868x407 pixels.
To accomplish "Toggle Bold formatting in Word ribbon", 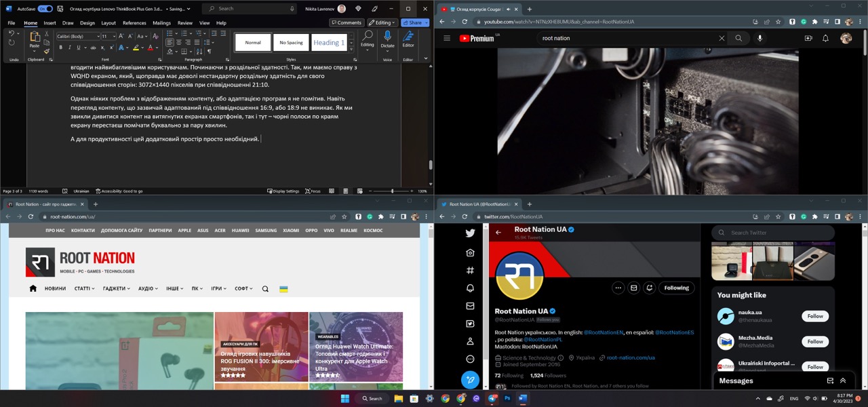I will pos(61,47).
